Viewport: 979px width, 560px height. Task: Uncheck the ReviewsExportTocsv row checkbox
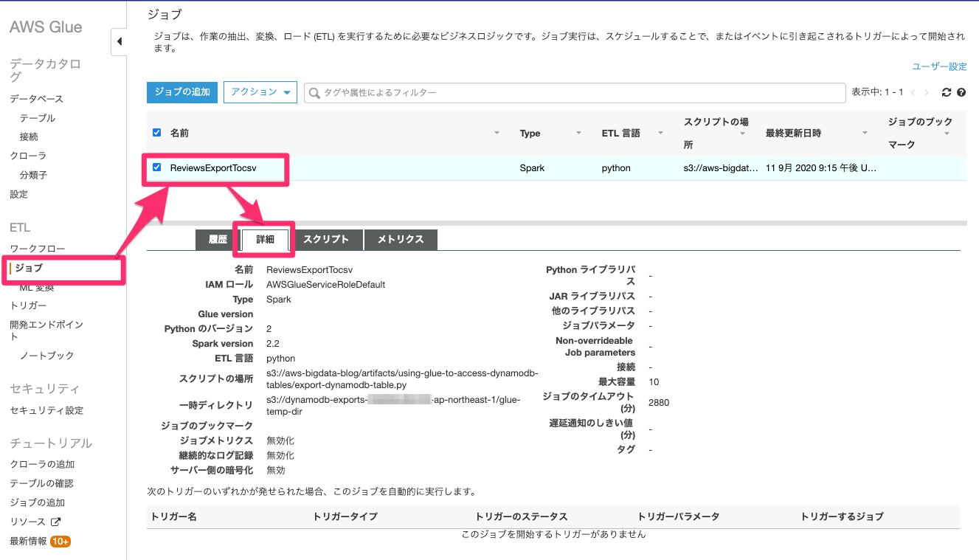click(156, 167)
